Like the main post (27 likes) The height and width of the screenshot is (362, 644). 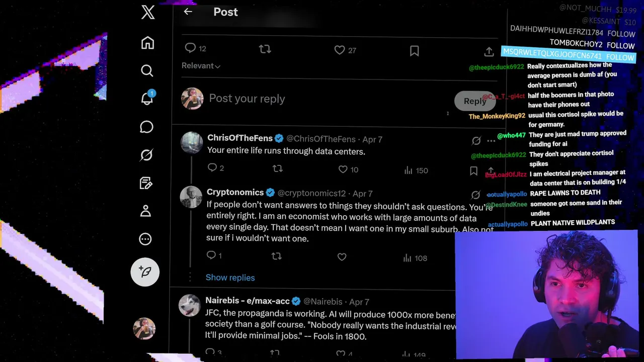[x=340, y=50]
